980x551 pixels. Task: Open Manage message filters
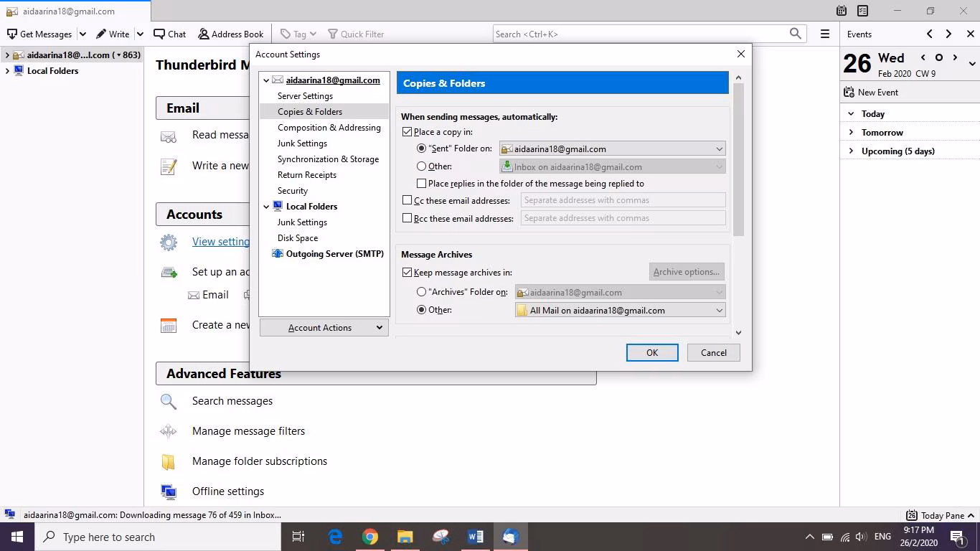click(248, 431)
